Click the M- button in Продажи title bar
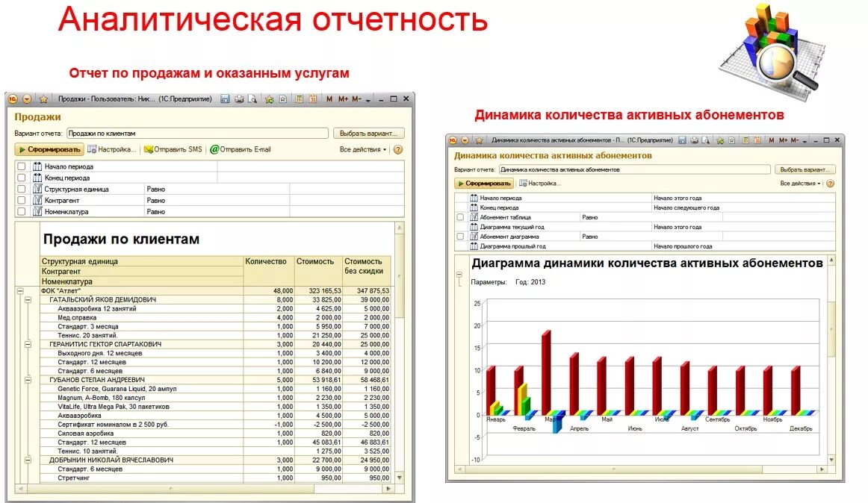The width and height of the screenshot is (868, 503). point(356,99)
